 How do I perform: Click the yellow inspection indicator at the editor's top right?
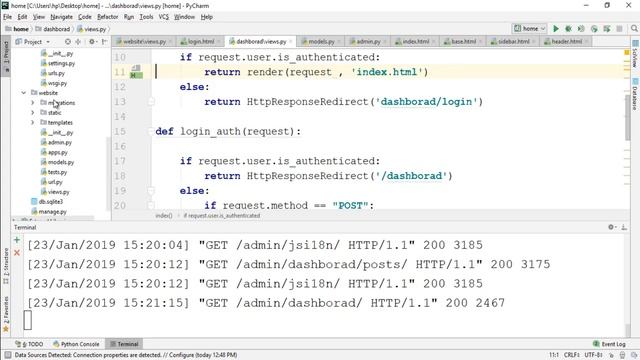pyautogui.click(x=627, y=52)
